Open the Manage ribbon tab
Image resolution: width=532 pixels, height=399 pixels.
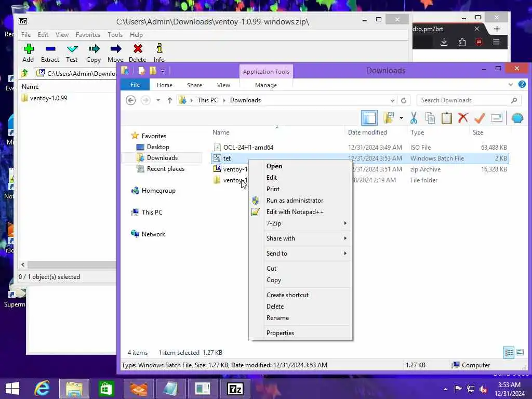tap(266, 85)
